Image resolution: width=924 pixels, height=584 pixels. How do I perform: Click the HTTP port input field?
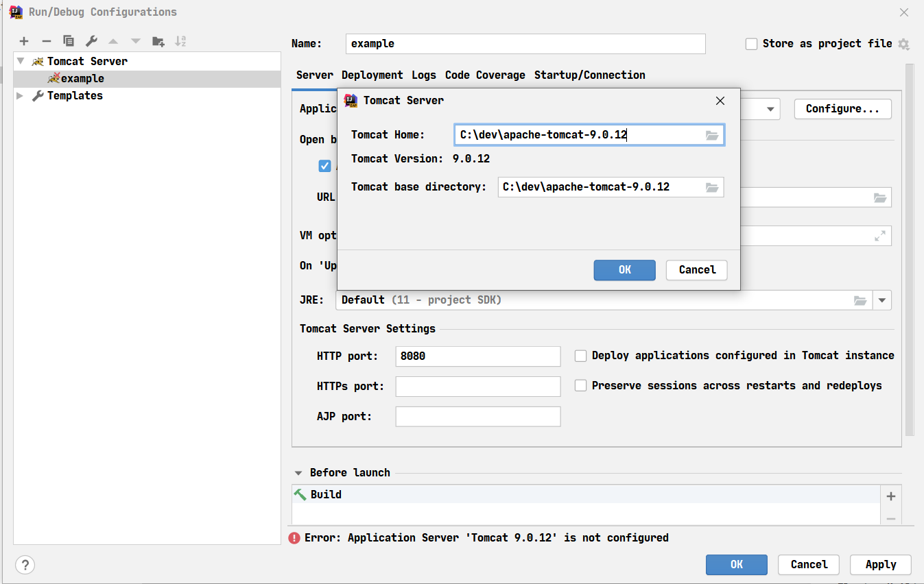[478, 356]
